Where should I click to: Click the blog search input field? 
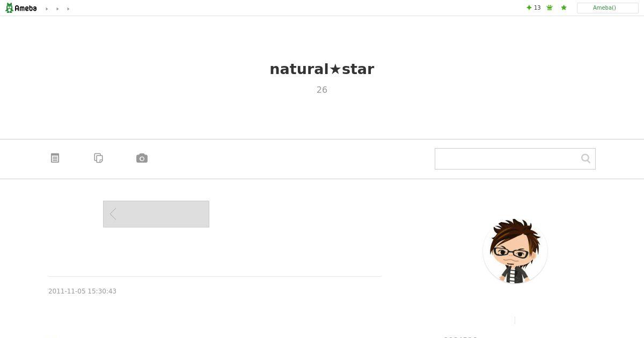pos(506,159)
